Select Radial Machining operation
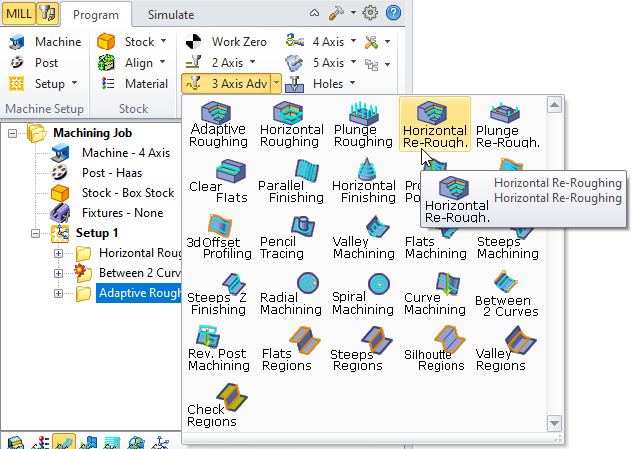Image resolution: width=631 pixels, height=449 pixels. [291, 293]
